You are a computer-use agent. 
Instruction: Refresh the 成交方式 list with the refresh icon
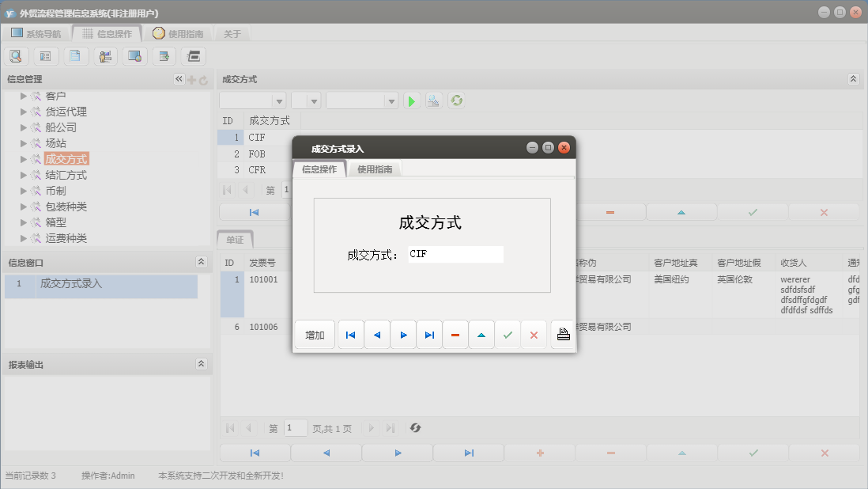tap(457, 100)
